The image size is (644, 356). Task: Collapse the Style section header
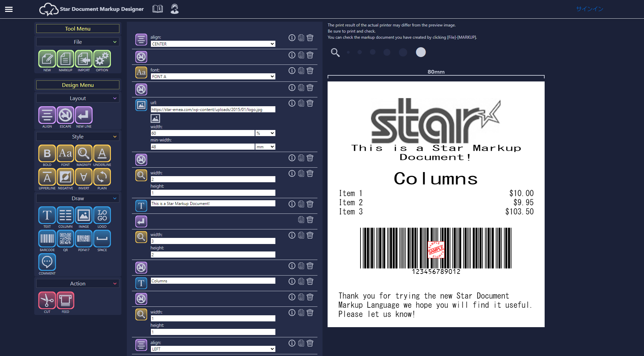pyautogui.click(x=78, y=136)
